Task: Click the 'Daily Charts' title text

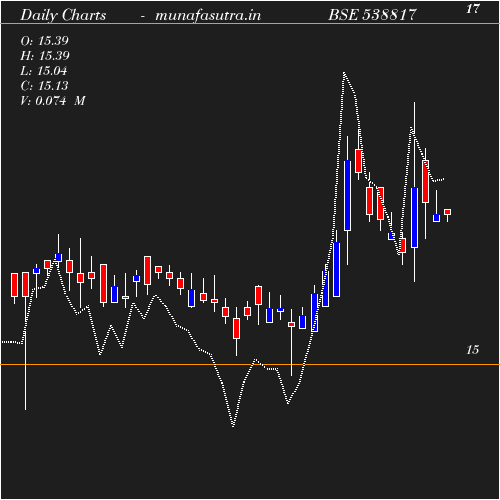Action: click(x=63, y=15)
